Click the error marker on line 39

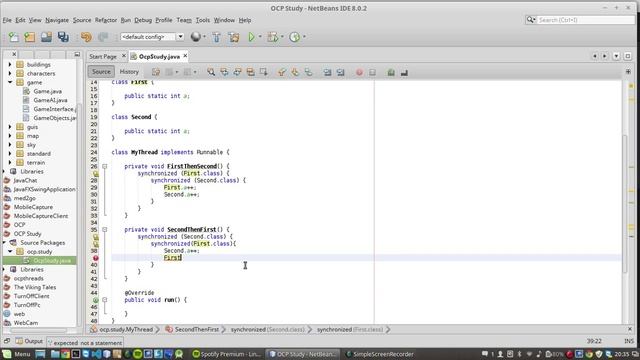pos(96,258)
